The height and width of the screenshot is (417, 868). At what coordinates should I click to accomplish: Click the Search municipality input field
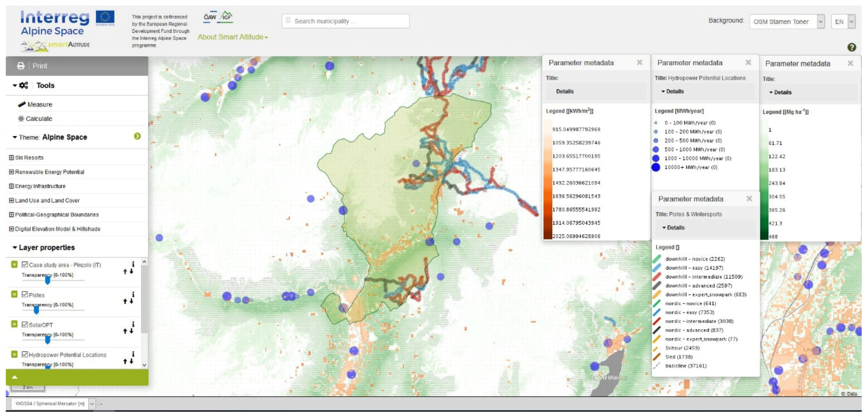[345, 21]
